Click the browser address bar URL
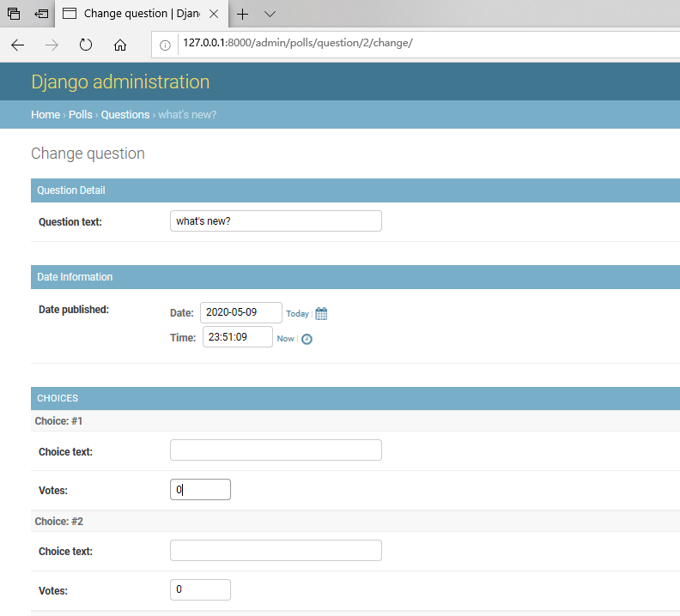680x616 pixels. [297, 43]
